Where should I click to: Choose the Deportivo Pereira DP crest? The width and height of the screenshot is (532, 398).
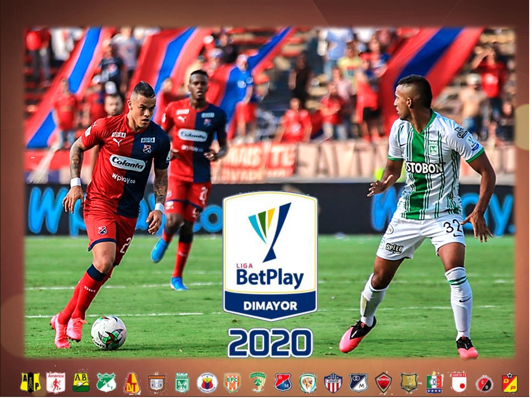pos(510,383)
